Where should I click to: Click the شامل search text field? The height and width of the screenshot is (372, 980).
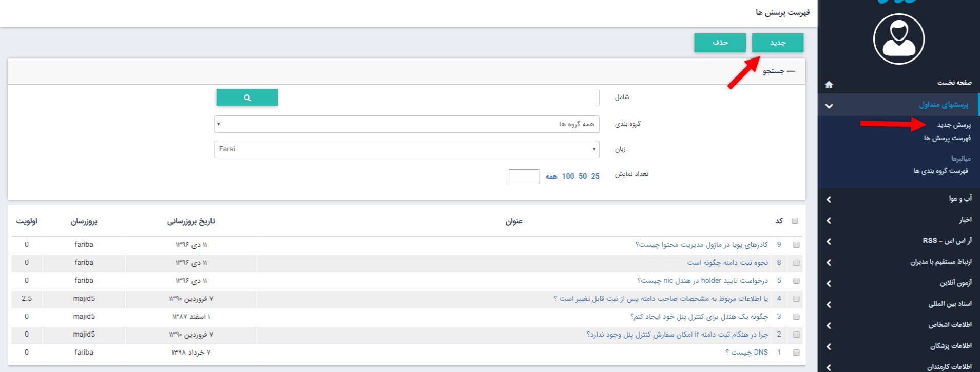[438, 97]
